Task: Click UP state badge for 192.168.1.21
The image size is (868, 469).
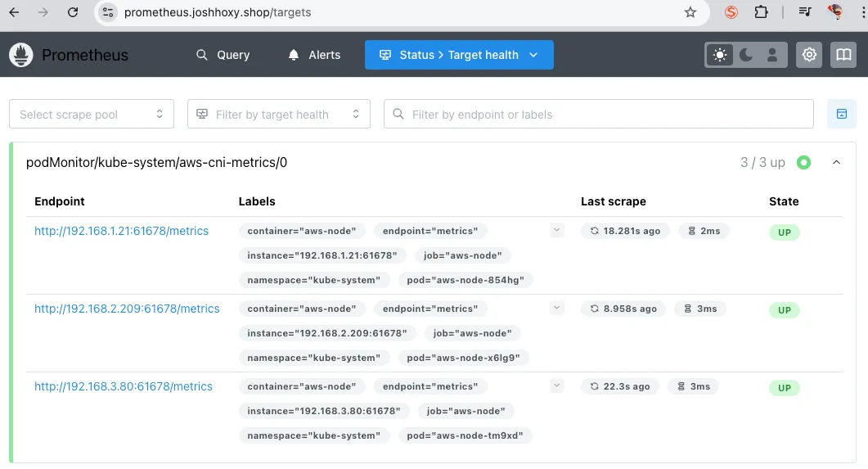Action: click(785, 232)
